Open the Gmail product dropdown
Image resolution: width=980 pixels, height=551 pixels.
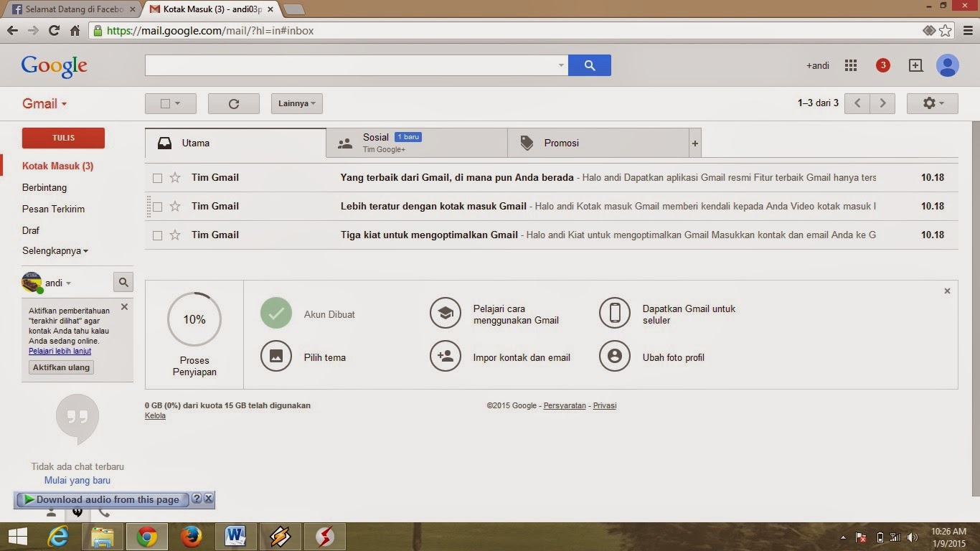click(44, 103)
